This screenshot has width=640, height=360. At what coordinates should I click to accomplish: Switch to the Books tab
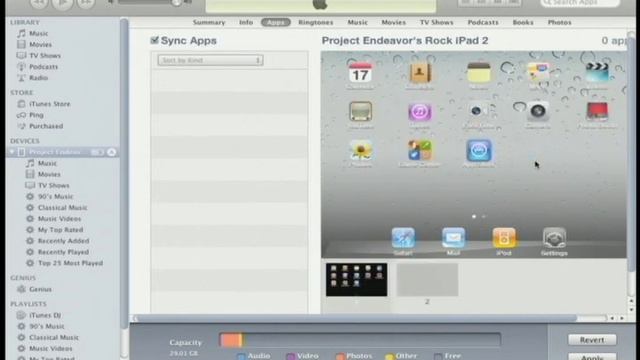click(523, 22)
